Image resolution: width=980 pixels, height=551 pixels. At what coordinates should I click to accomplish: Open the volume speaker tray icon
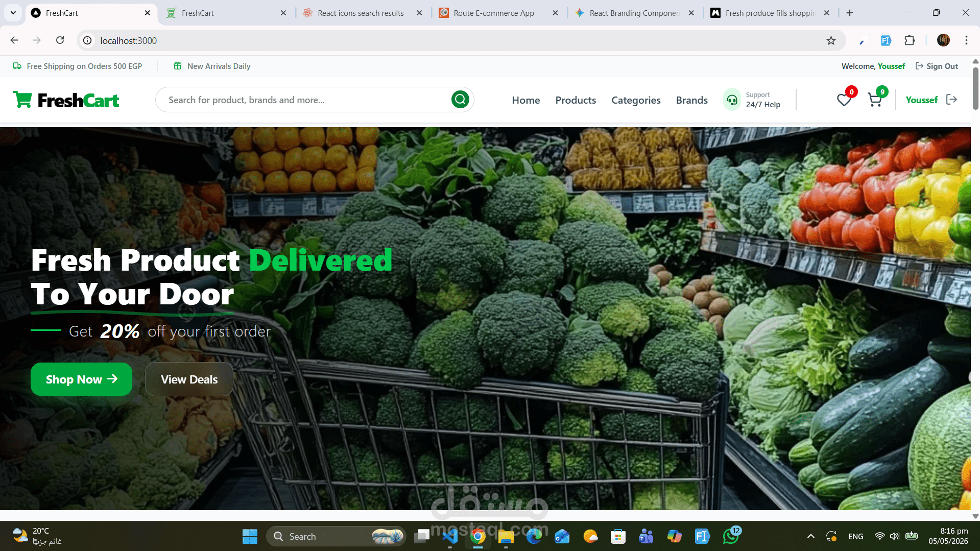pos(894,536)
